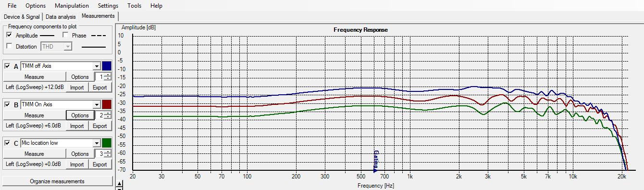Switch to the Data analysis tab
Screen dimensions: 644x190
tap(61, 17)
